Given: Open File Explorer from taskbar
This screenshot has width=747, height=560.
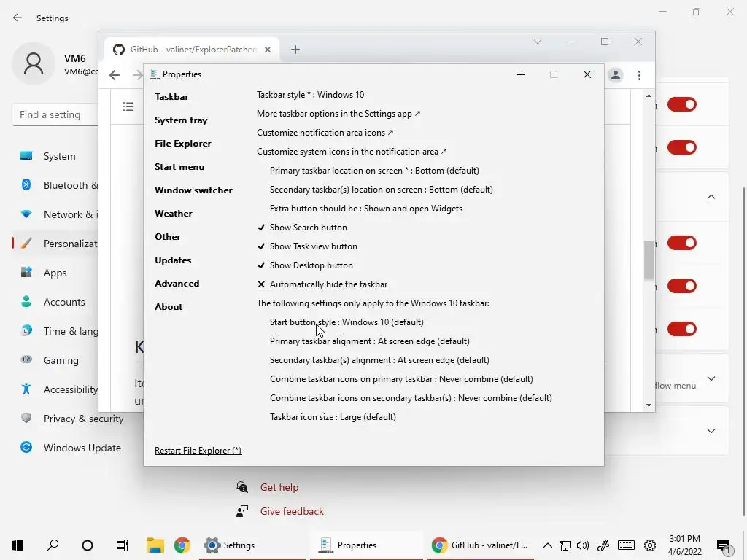Looking at the screenshot, I should coord(155,545).
